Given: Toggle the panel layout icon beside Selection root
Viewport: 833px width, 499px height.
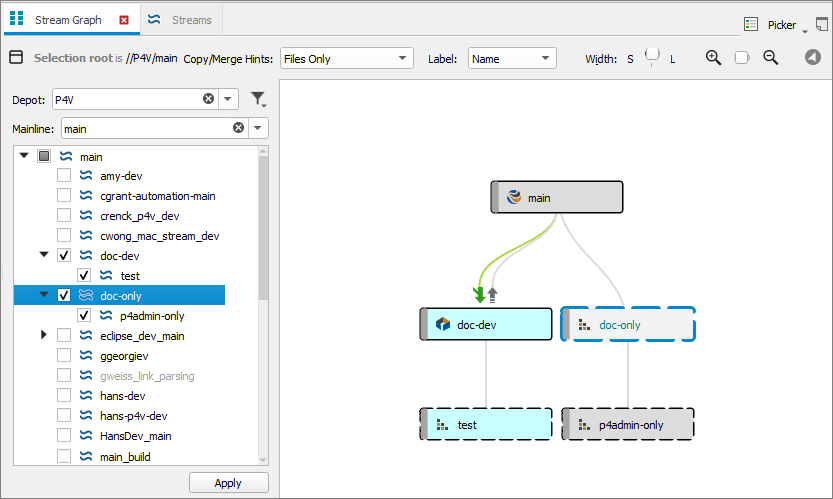Looking at the screenshot, I should click(x=16, y=58).
